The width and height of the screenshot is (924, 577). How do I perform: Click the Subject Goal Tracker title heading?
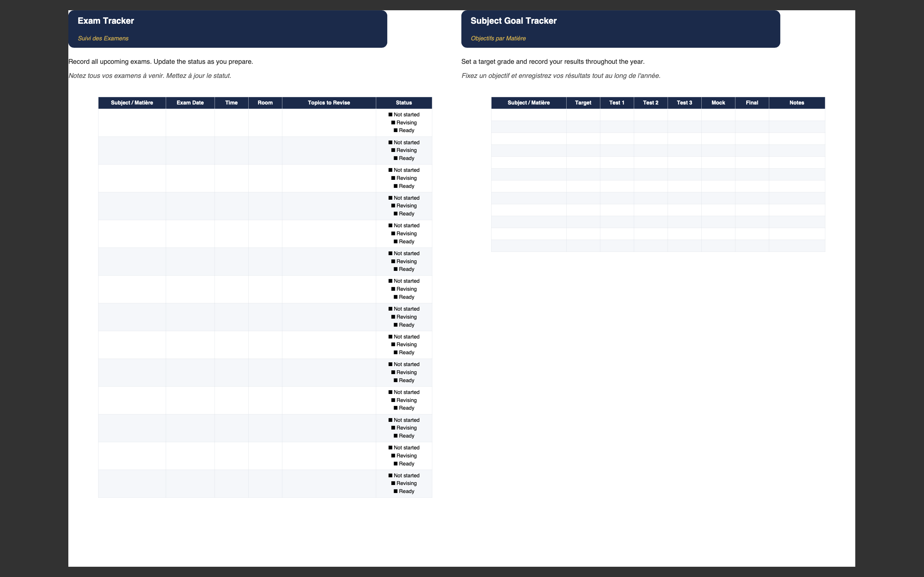click(514, 21)
